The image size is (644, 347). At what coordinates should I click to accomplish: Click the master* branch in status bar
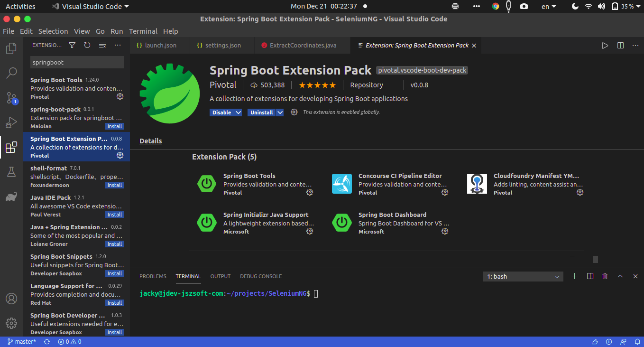22,342
